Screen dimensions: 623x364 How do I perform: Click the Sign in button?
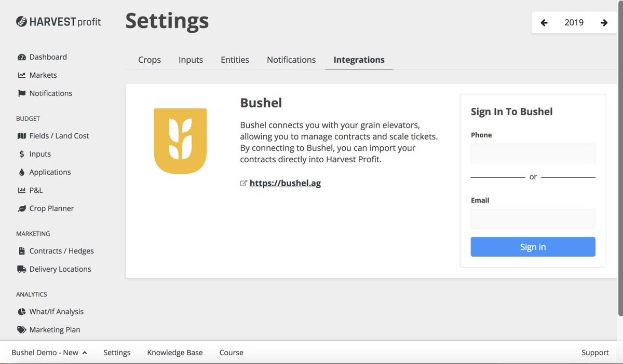533,247
